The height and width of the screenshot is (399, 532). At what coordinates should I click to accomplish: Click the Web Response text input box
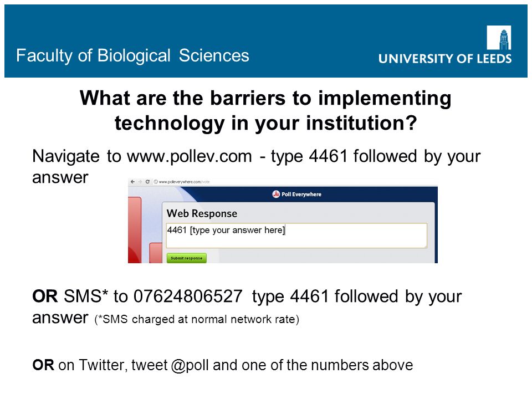click(296, 236)
